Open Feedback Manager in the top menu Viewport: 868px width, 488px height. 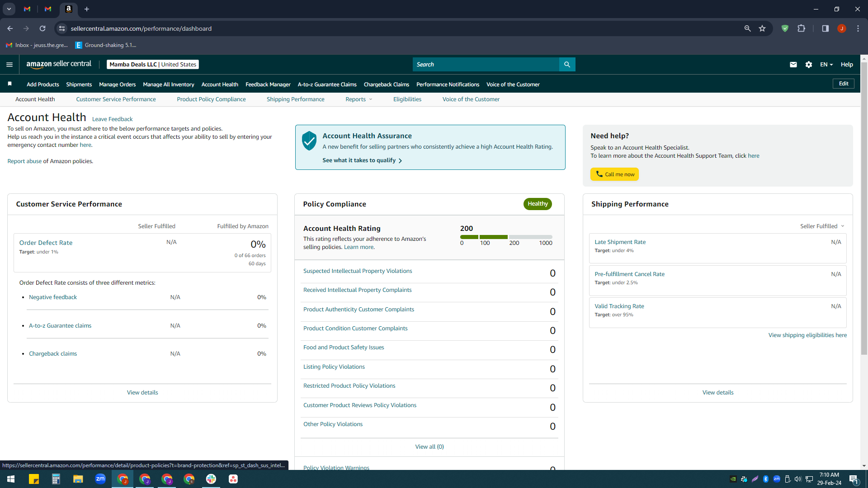(x=268, y=84)
